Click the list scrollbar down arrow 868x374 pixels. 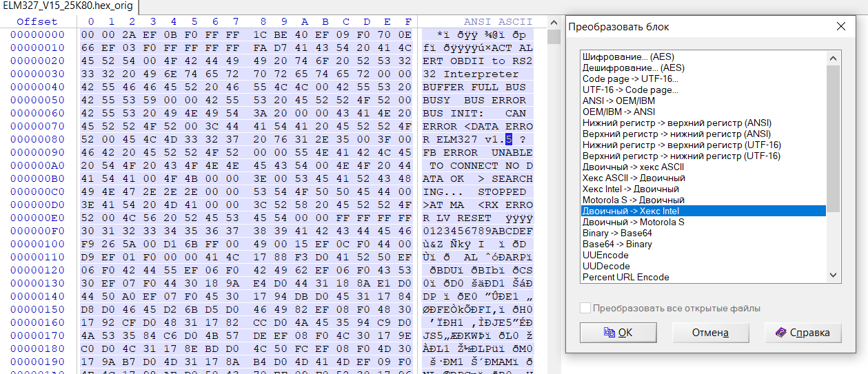(x=834, y=276)
